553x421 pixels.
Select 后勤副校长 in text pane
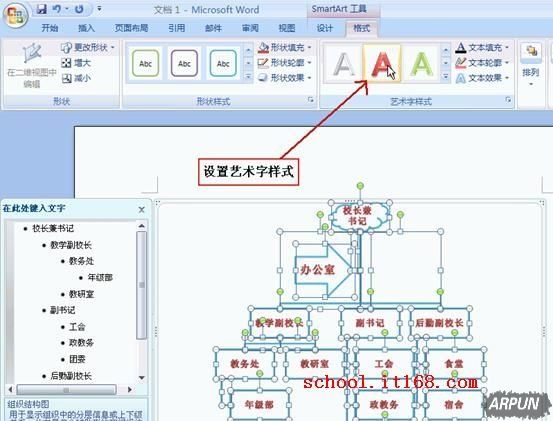click(x=71, y=376)
